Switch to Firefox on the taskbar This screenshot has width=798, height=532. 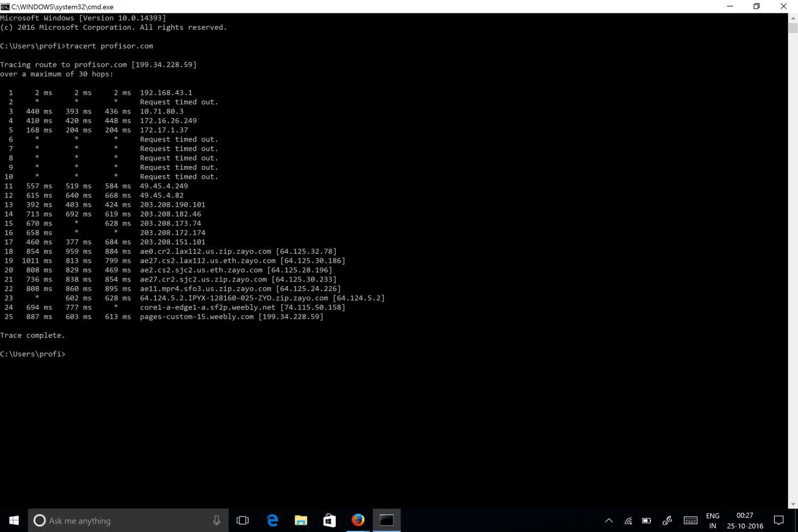tap(358, 520)
